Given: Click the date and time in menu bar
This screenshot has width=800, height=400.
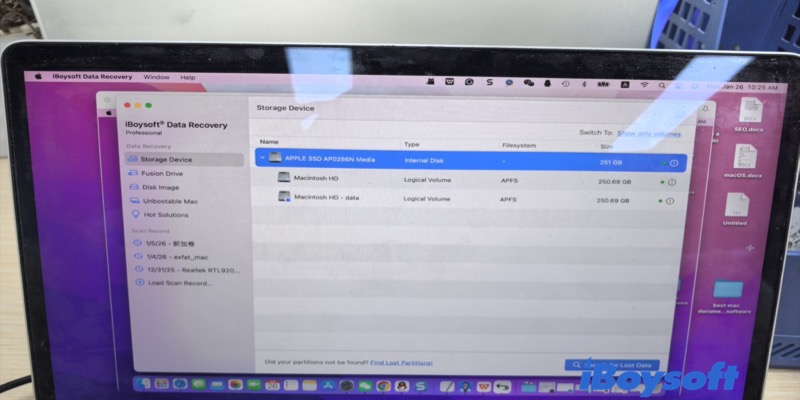Looking at the screenshot, I should click(x=742, y=87).
